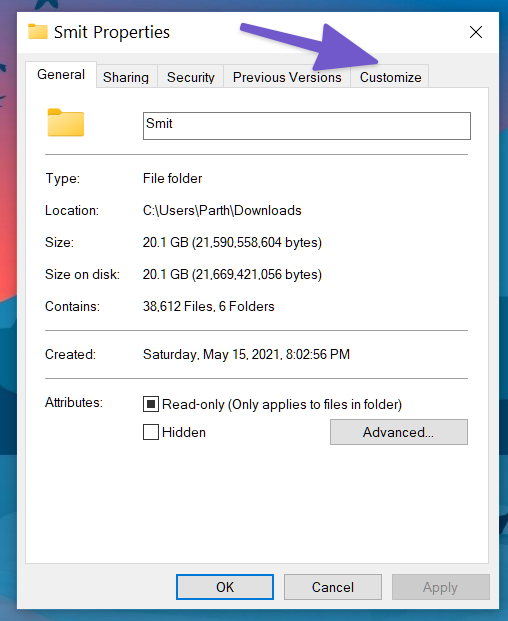Enable the Hidden attribute checkbox
This screenshot has height=621, width=508.
tap(151, 432)
